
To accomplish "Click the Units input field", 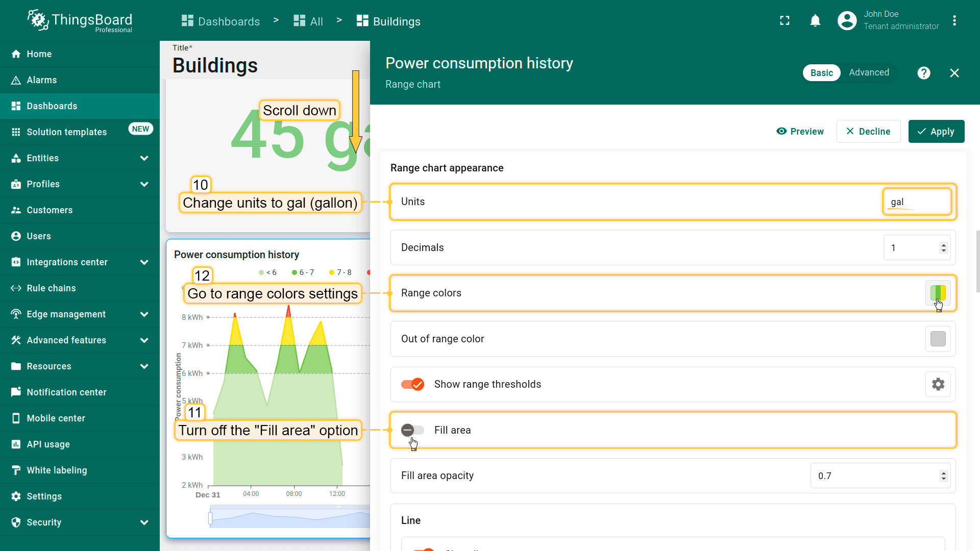I will 916,202.
